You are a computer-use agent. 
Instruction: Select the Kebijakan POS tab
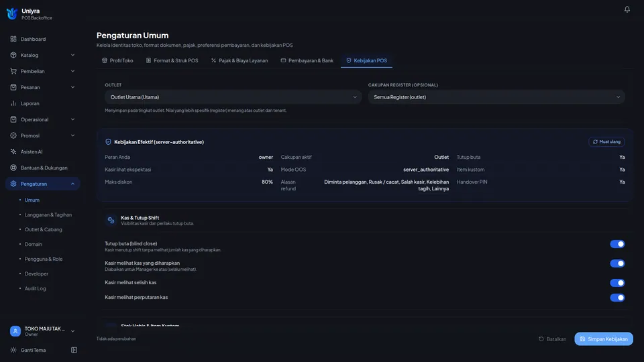point(366,60)
